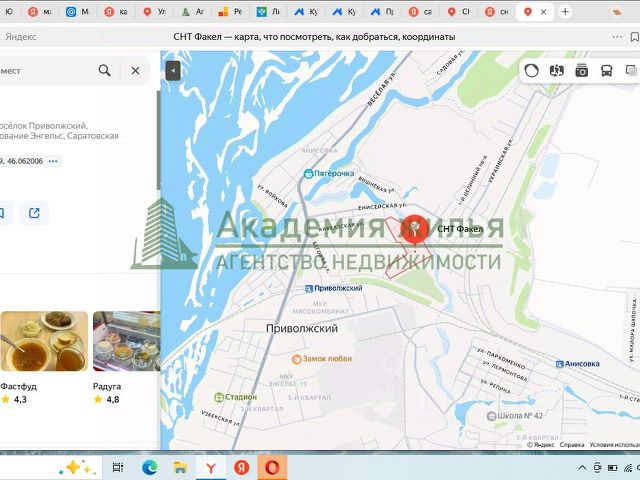The width and height of the screenshot is (640, 480).
Task: Open a new browser tab
Action: click(x=565, y=12)
